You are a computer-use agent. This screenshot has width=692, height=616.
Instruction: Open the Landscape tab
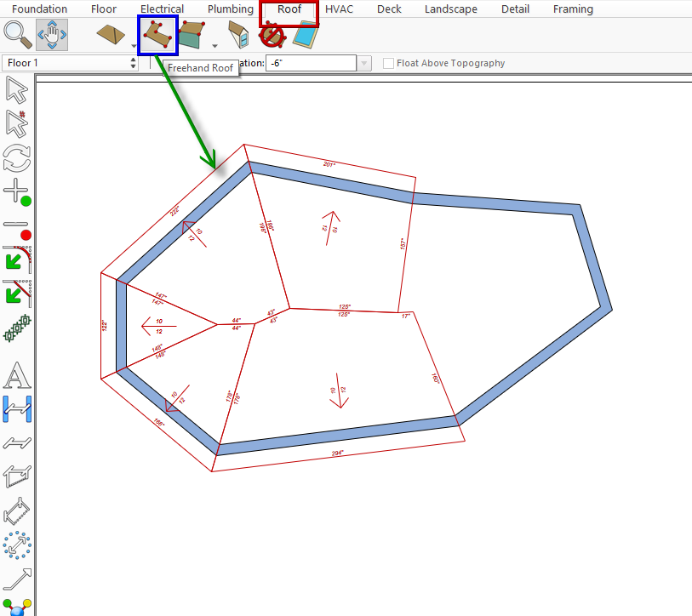click(450, 9)
